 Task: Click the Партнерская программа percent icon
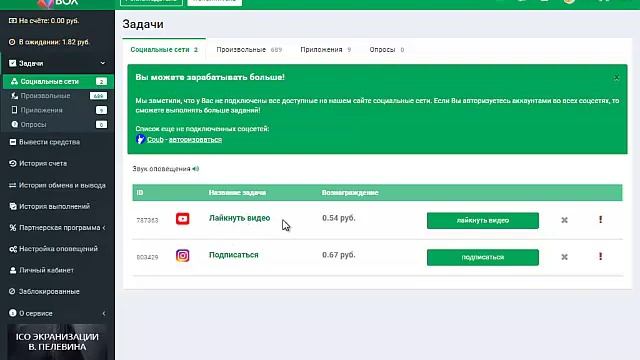tap(13, 228)
